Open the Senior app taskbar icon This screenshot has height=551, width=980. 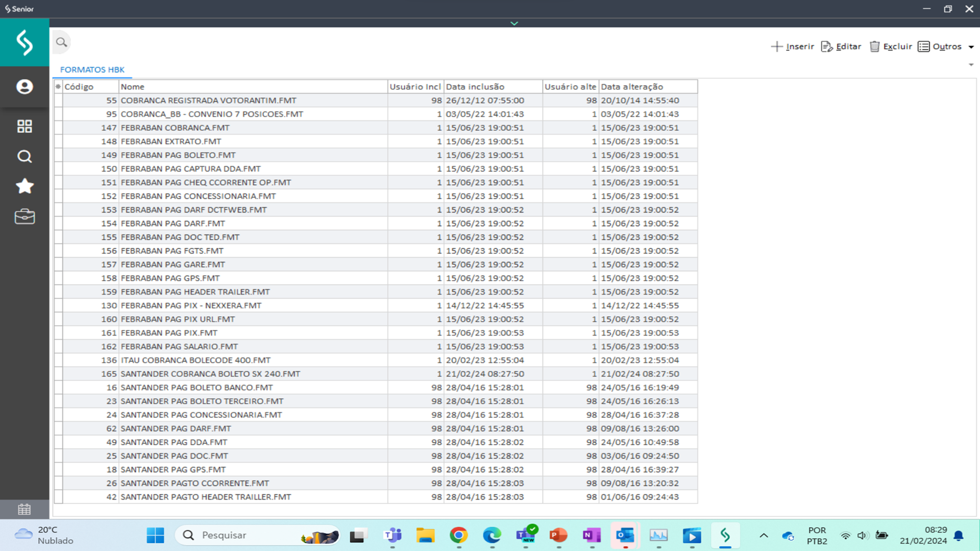click(725, 535)
